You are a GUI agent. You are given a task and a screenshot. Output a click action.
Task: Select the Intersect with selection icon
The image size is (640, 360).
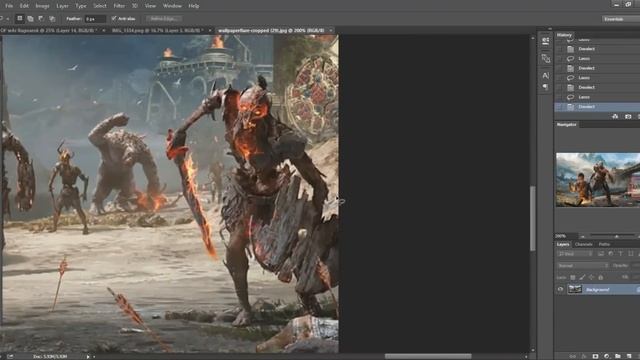coord(52,18)
